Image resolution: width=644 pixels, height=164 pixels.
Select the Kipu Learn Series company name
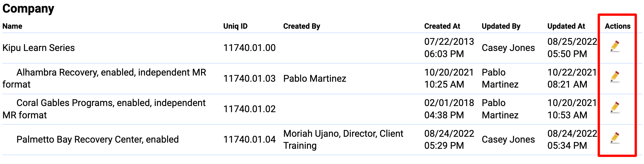(38, 48)
